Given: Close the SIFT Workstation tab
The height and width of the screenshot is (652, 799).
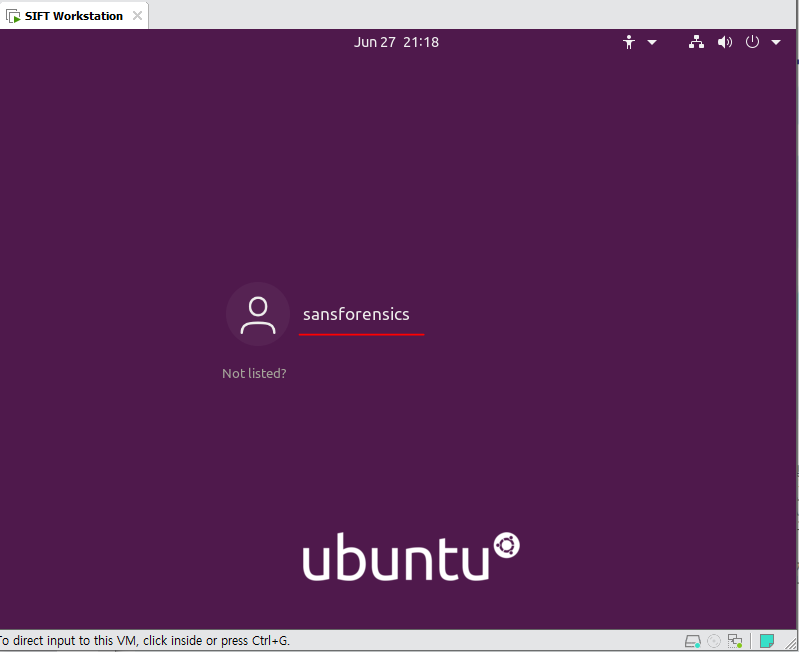Looking at the screenshot, I should 137,16.
